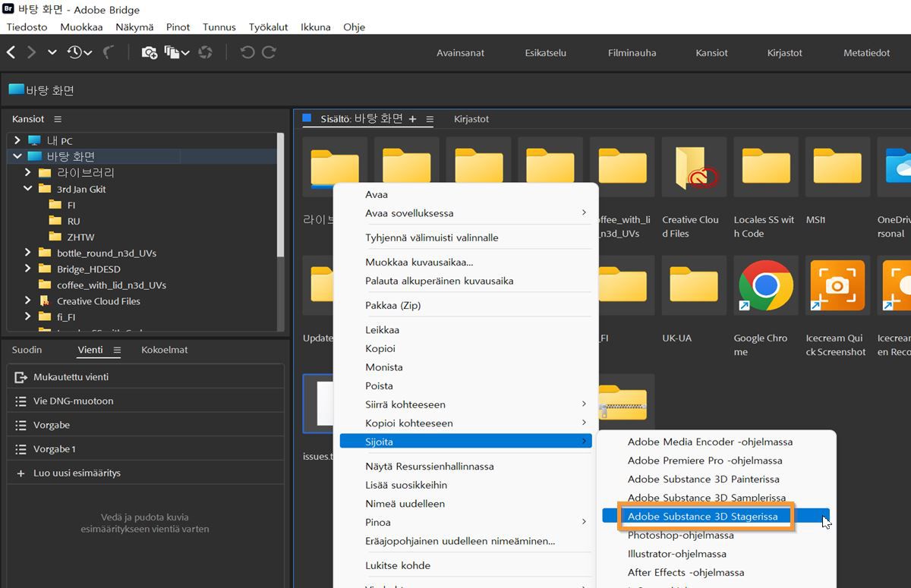Viewport: 911px width, 588px height.
Task: Open the Sisältö panel hamburger menu
Action: coord(430,119)
